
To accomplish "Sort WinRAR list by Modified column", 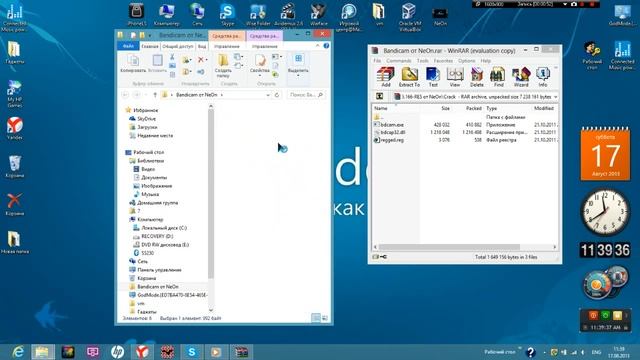I will click(545, 109).
